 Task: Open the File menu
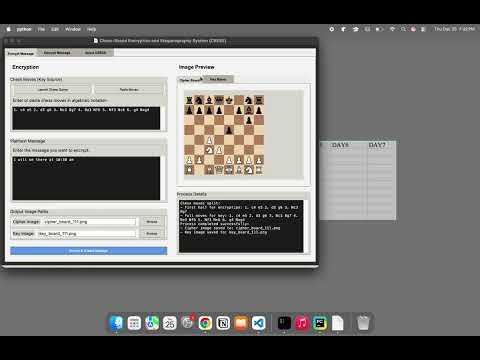[41, 29]
